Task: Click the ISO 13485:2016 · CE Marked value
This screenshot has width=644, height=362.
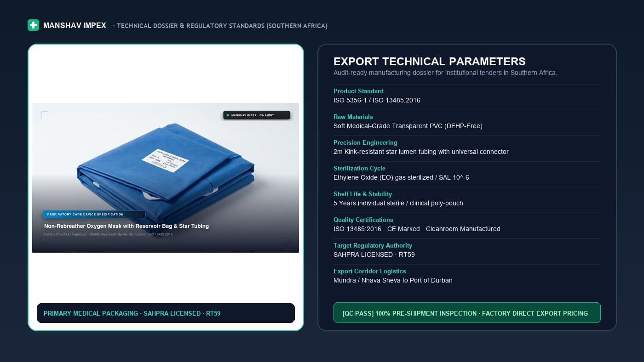Action: click(417, 229)
